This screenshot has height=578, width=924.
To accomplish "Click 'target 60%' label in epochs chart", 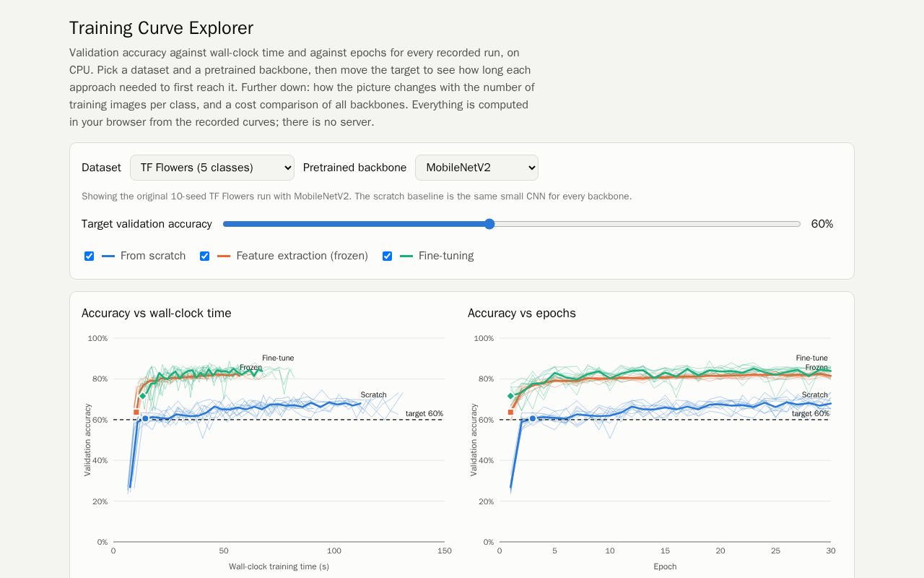I will tap(811, 414).
